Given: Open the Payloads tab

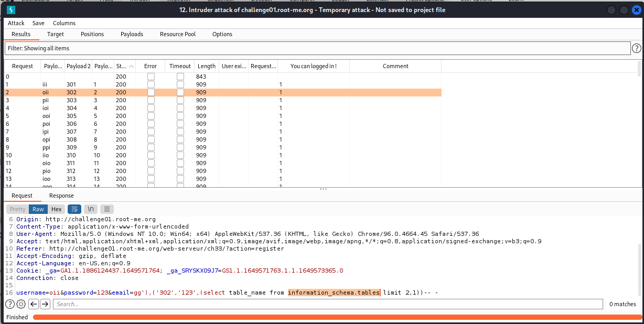Looking at the screenshot, I should point(132,34).
